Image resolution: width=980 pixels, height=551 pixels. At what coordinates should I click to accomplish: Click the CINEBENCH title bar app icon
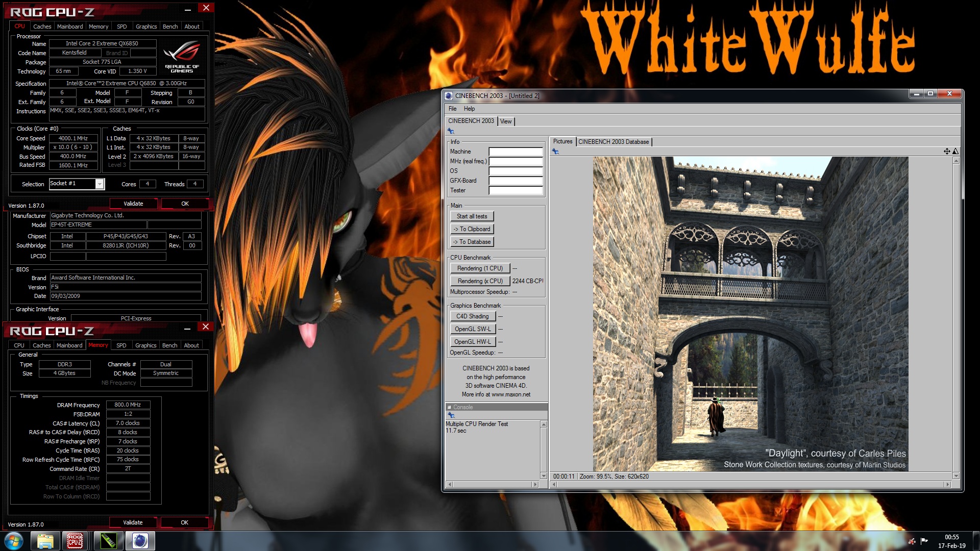(x=449, y=95)
